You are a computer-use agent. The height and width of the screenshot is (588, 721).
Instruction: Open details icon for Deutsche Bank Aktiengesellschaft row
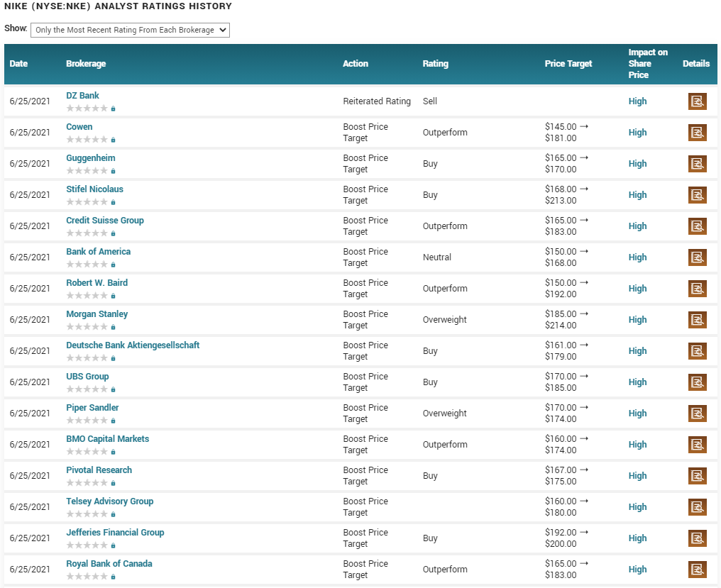[697, 351]
